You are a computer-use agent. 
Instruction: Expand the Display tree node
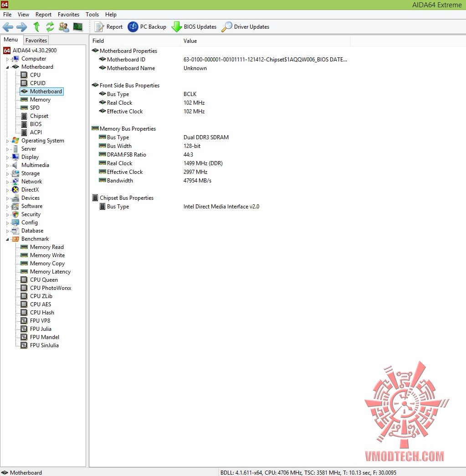coord(8,157)
